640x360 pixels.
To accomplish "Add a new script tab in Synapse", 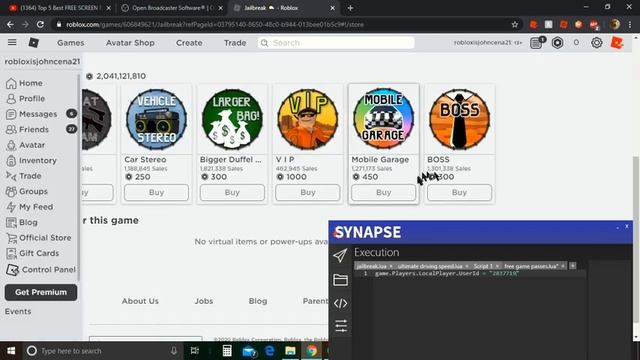I will 573,266.
